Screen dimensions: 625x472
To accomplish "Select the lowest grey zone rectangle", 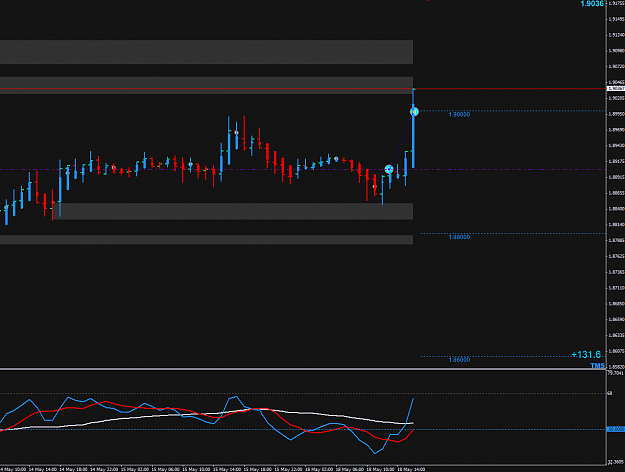I will tap(206, 240).
